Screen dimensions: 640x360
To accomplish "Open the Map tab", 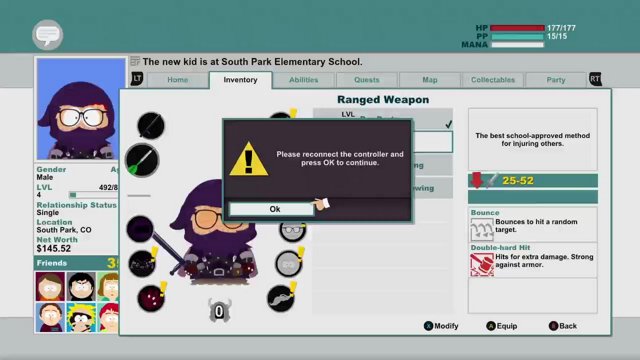I will [430, 80].
